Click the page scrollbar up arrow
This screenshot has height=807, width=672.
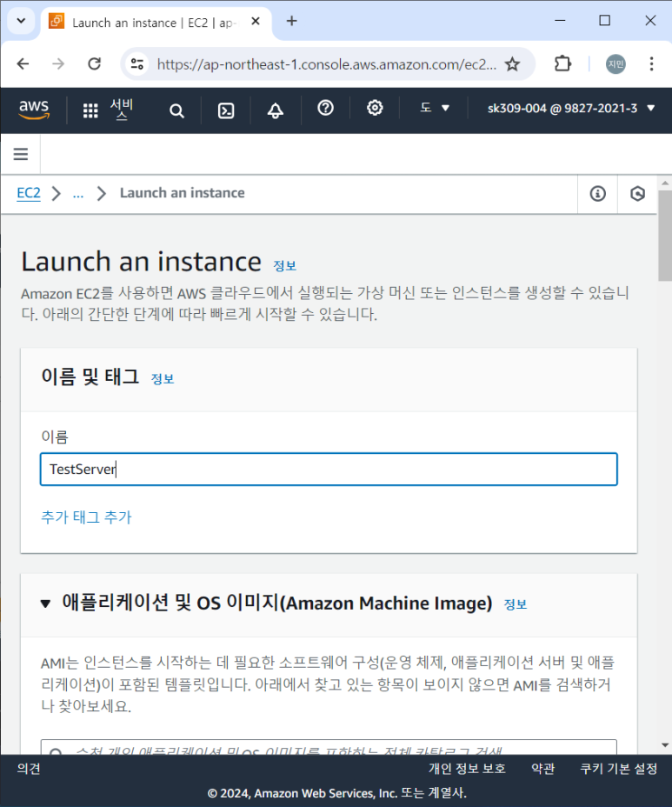665,183
